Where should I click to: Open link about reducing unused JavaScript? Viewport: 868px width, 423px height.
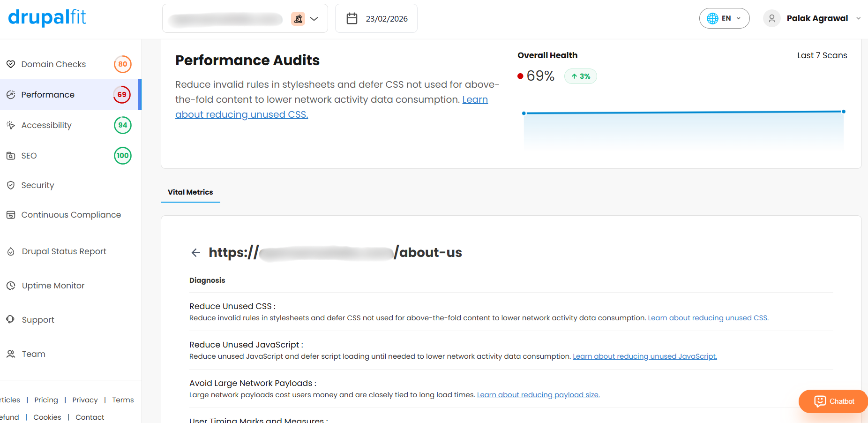click(645, 356)
